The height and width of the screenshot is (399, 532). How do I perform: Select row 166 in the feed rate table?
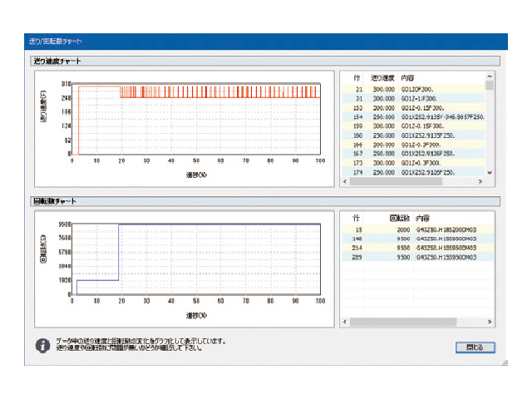(x=413, y=145)
